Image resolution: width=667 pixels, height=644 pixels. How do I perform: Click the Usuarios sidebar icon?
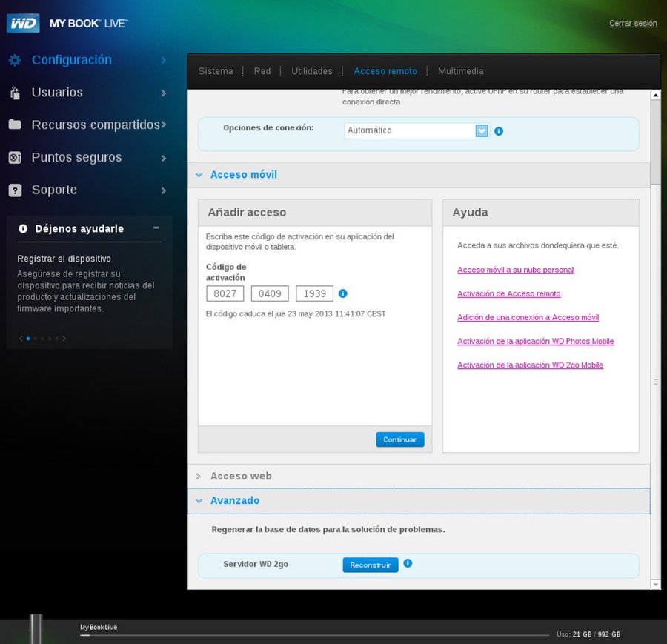pos(15,93)
